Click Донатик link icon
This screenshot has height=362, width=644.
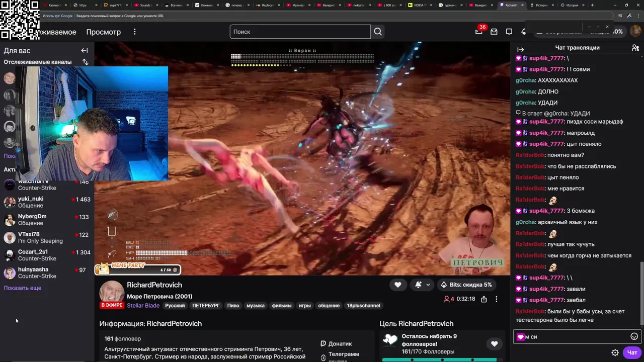click(323, 344)
